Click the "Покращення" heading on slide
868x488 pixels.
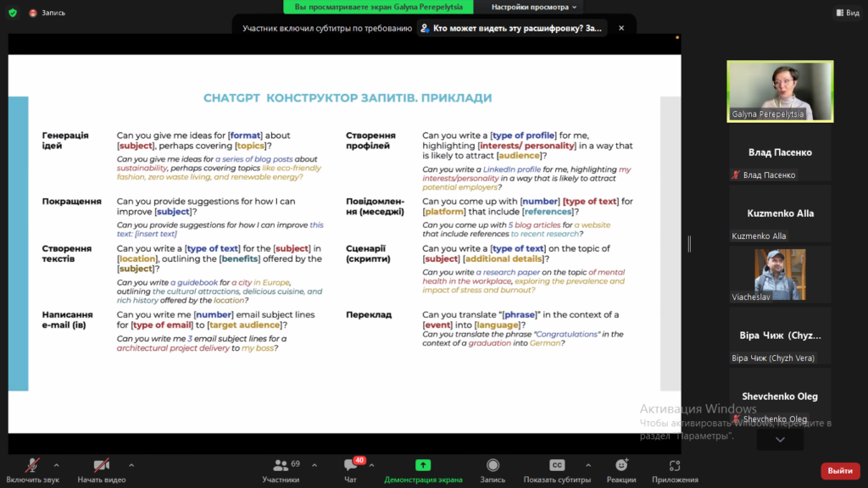(71, 202)
